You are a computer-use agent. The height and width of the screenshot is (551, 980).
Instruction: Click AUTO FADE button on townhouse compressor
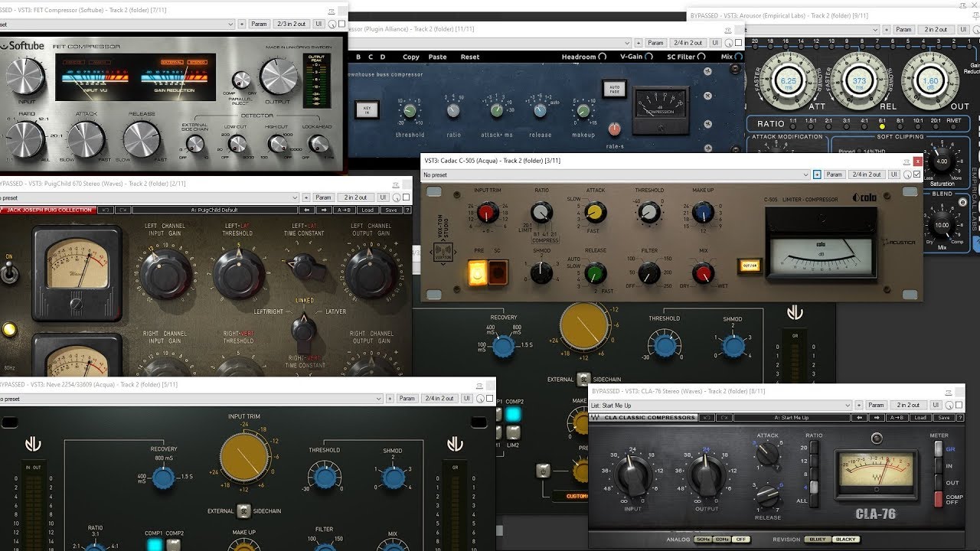tap(614, 89)
